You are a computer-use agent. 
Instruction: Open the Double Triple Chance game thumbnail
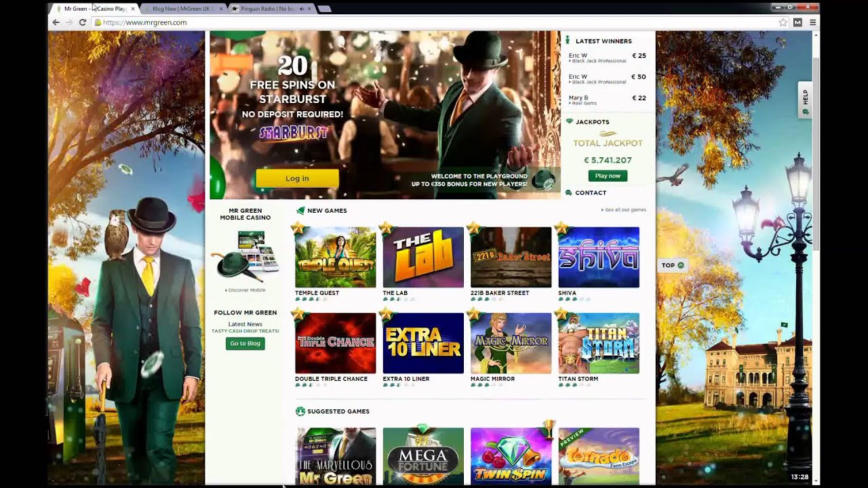(335, 343)
